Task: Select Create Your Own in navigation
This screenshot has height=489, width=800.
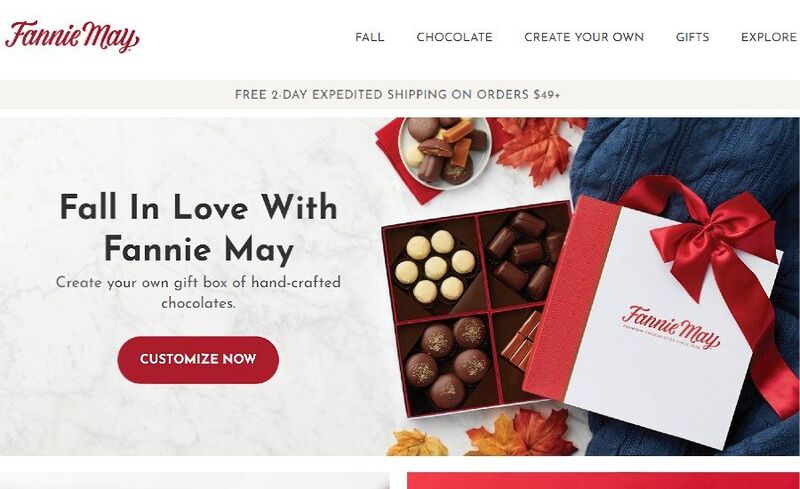Action: point(584,37)
